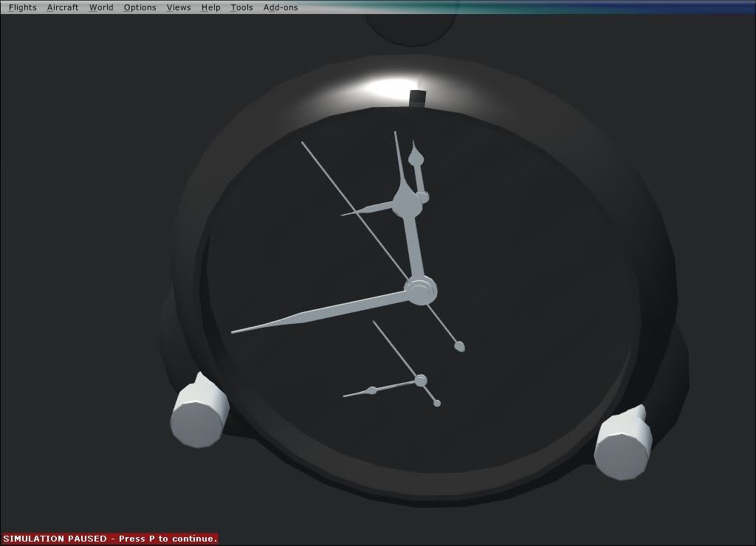Viewport: 756px width, 546px height.
Task: Click the round tail of the lower sub-dial hand
Action: click(437, 403)
